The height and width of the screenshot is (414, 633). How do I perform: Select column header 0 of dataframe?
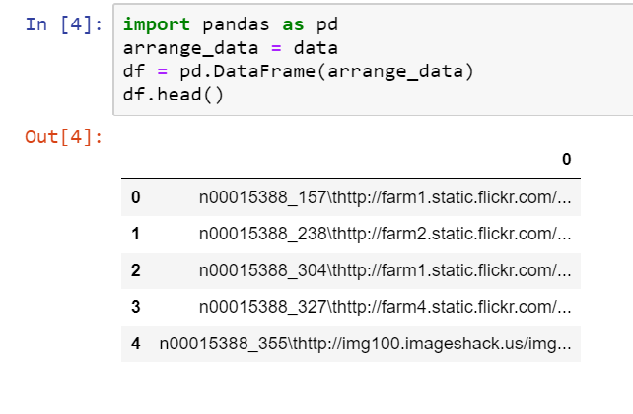[x=566, y=159]
